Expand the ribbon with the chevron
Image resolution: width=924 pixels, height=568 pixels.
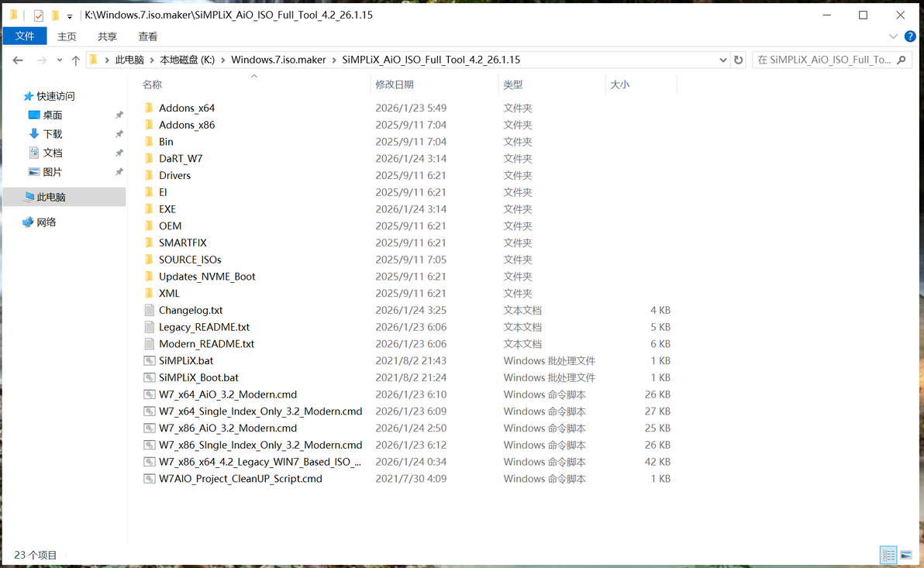click(893, 36)
